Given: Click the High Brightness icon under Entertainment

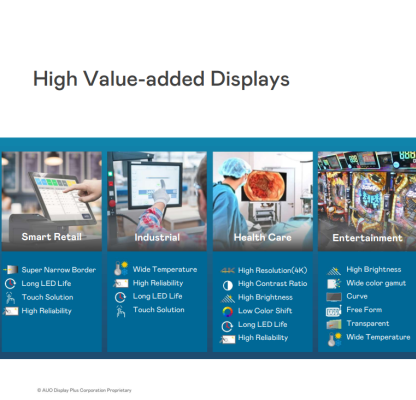Looking at the screenshot, I should 334,271.
